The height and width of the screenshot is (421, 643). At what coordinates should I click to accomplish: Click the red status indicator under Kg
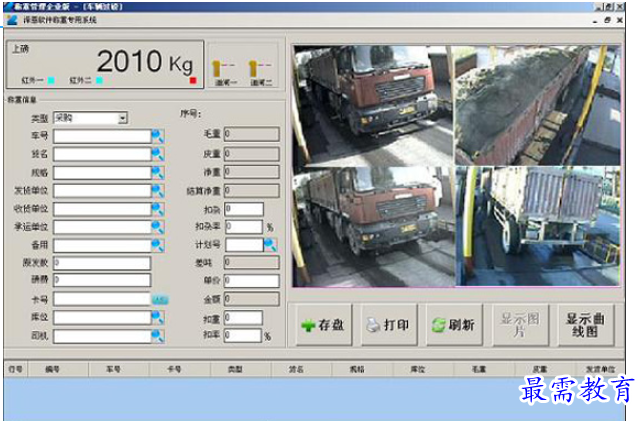pos(193,81)
